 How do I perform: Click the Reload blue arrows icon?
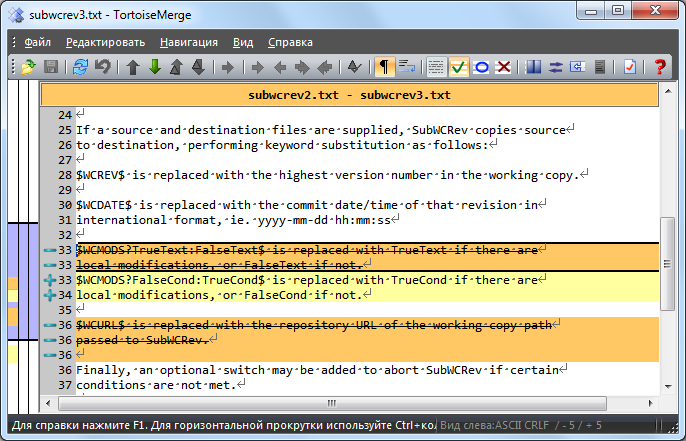(80, 67)
